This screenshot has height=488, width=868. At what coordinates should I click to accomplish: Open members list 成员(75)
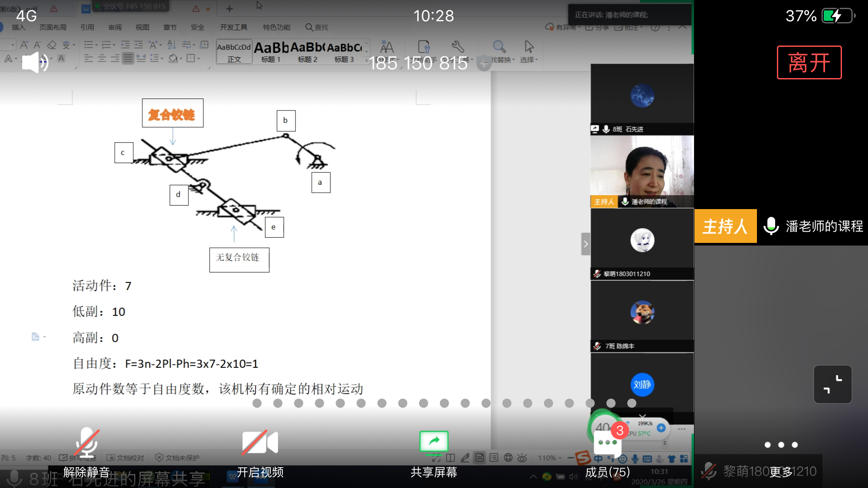coord(607,453)
